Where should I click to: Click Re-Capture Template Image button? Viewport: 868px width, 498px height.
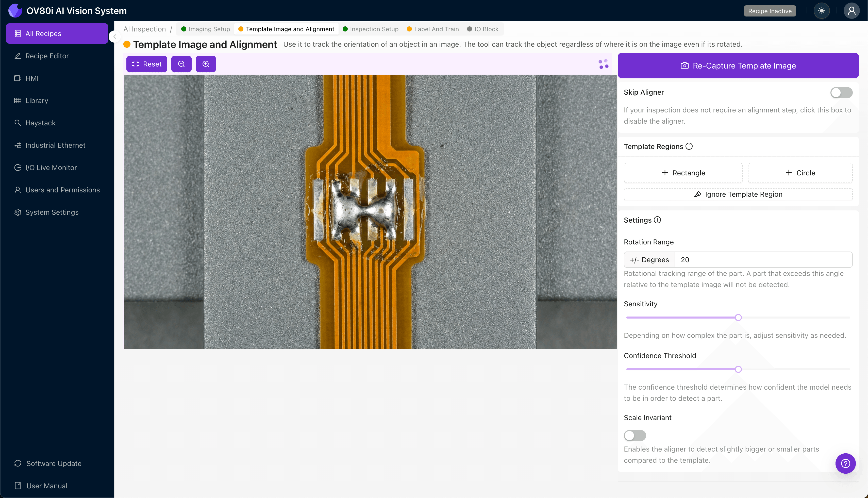click(738, 66)
